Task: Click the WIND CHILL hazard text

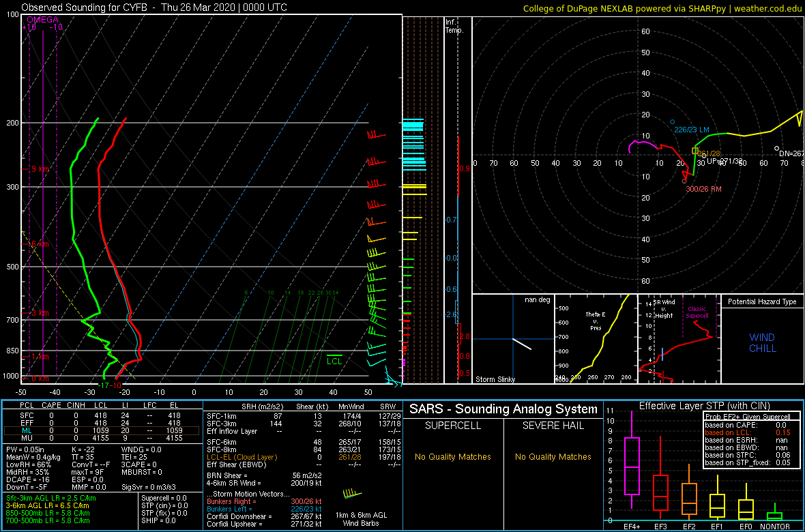Action: pos(762,343)
